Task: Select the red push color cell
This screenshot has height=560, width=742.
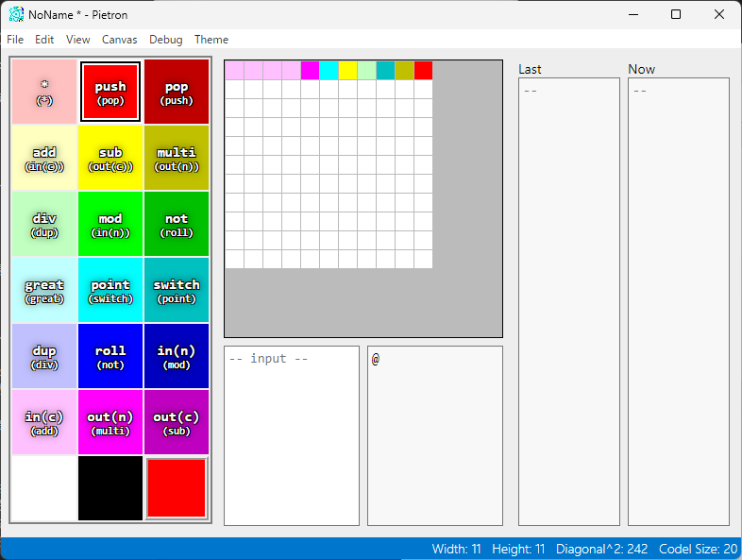Action: click(x=110, y=92)
